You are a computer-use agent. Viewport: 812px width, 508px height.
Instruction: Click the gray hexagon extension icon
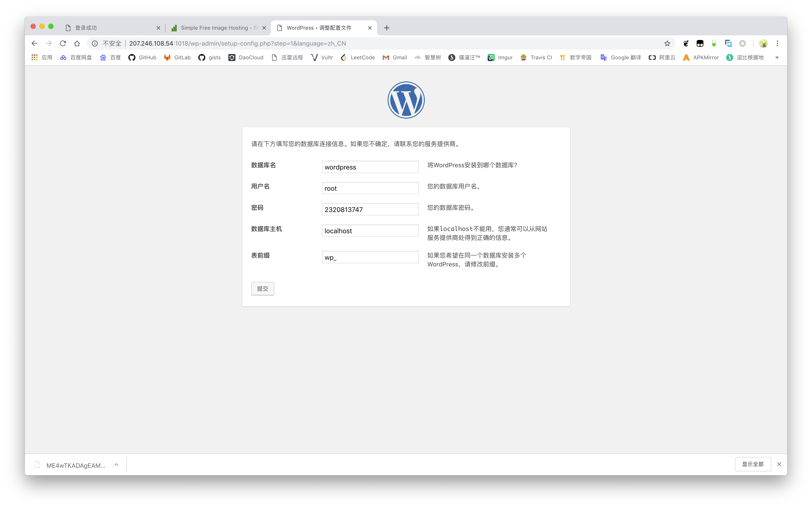[x=743, y=43]
